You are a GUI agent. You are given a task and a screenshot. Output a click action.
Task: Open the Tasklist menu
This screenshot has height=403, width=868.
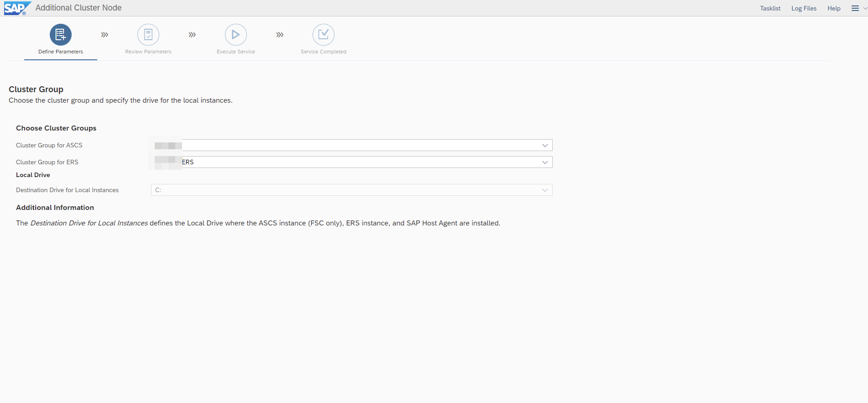770,8
